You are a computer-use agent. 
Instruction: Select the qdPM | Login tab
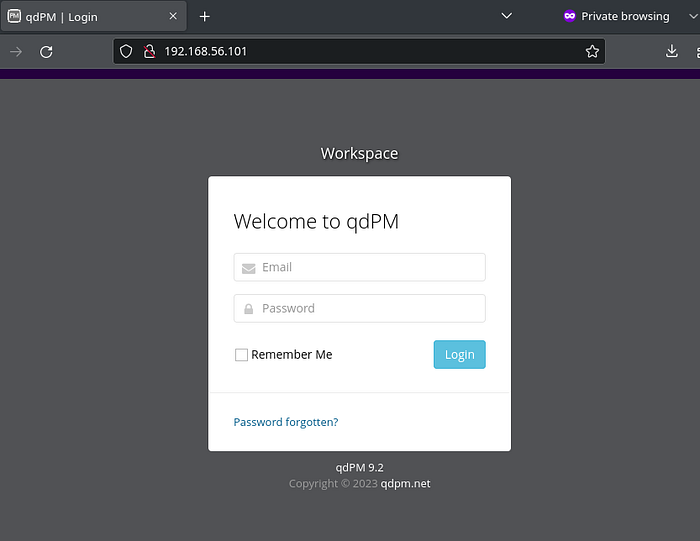[x=80, y=17]
